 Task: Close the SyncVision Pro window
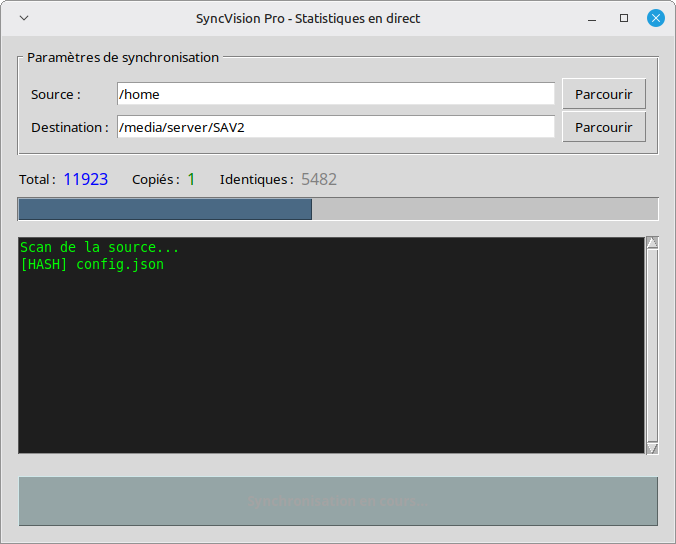(x=656, y=18)
